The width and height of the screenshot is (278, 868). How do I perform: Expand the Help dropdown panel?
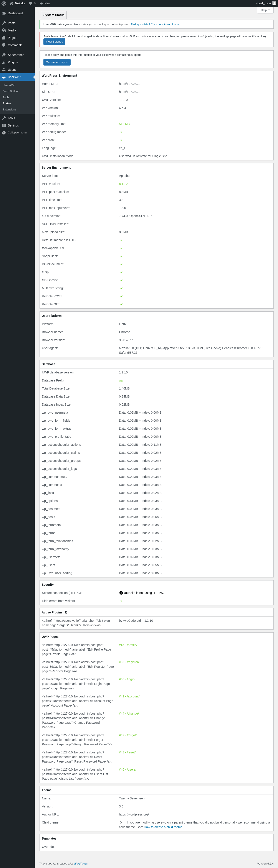click(x=265, y=10)
